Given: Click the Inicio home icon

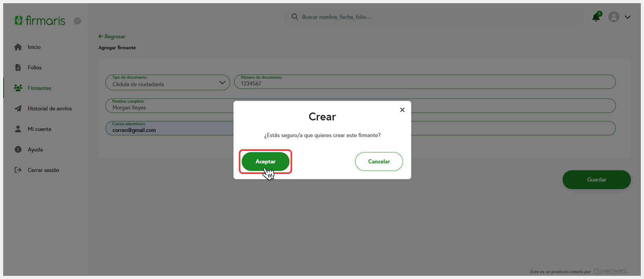Looking at the screenshot, I should [x=18, y=47].
